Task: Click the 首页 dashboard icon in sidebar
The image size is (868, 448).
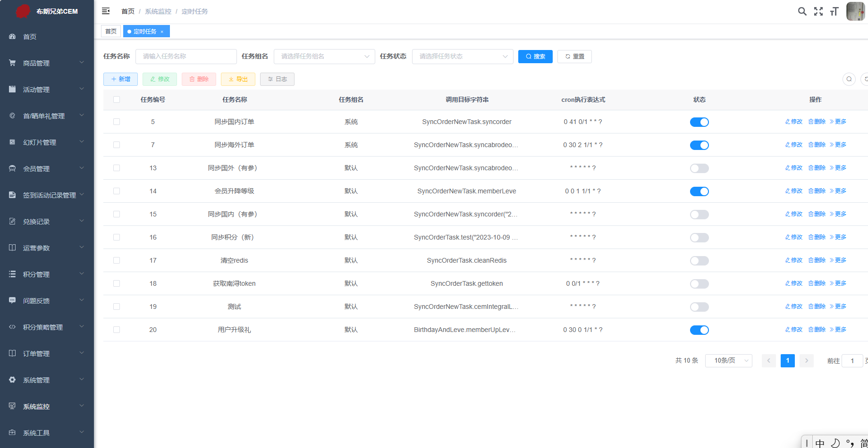Action: point(12,36)
